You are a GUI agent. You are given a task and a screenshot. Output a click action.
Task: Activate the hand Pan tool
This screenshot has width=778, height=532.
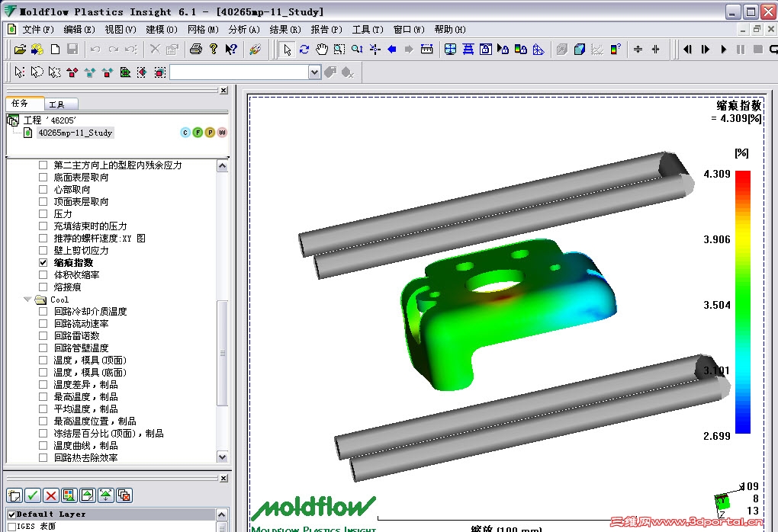point(322,49)
